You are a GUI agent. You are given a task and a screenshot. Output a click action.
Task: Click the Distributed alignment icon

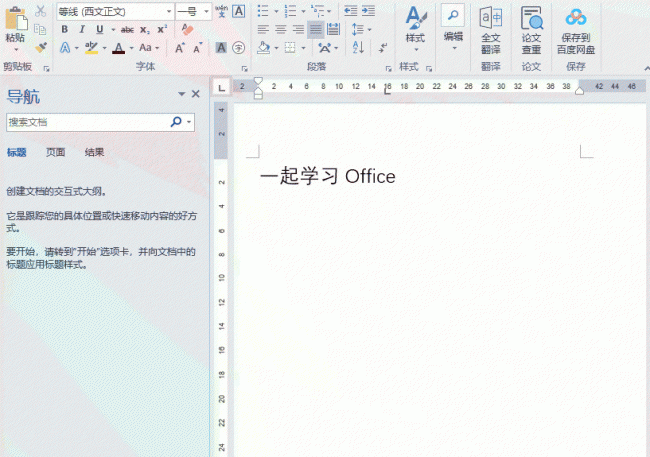pos(333,29)
